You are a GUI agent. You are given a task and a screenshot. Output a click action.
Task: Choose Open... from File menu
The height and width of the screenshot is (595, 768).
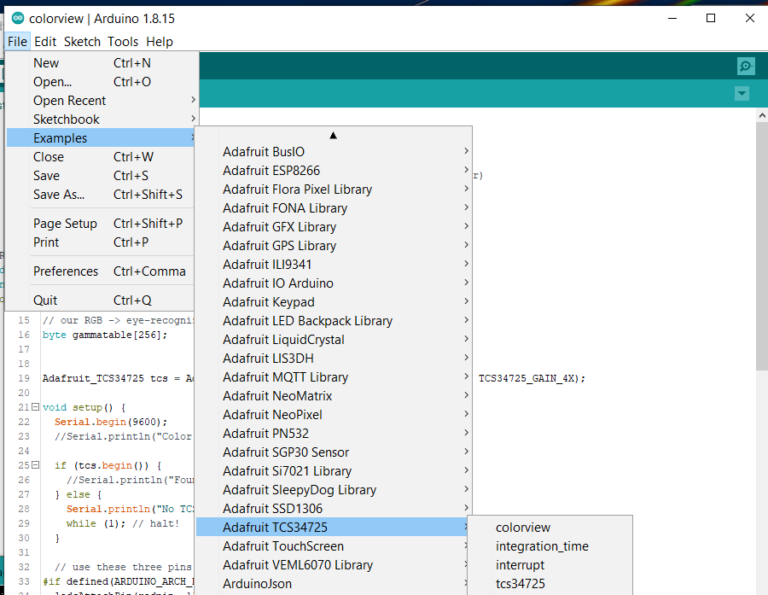(102, 82)
